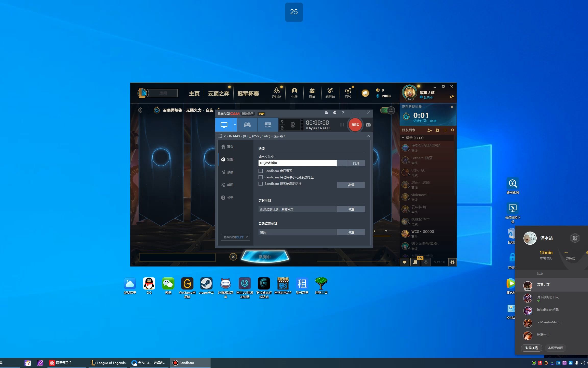Open 录像 tab in Bandicam sidebar
Image resolution: width=588 pixels, height=368 pixels.
[227, 172]
